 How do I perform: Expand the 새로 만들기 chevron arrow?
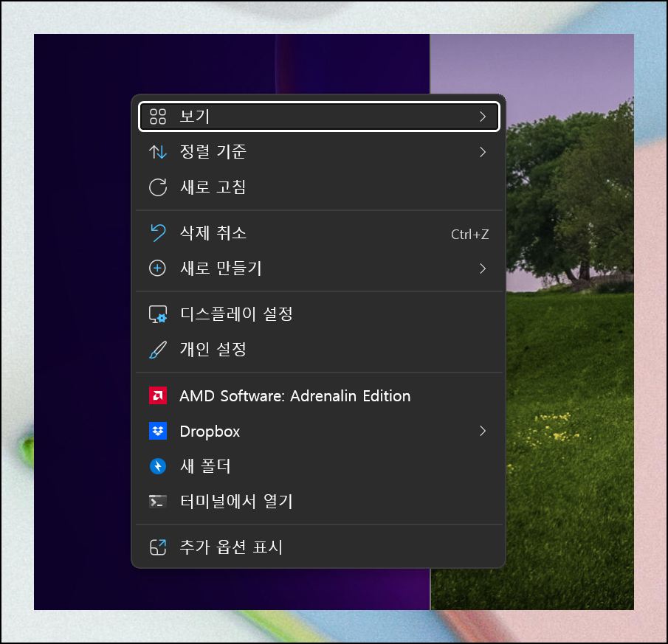coord(482,269)
